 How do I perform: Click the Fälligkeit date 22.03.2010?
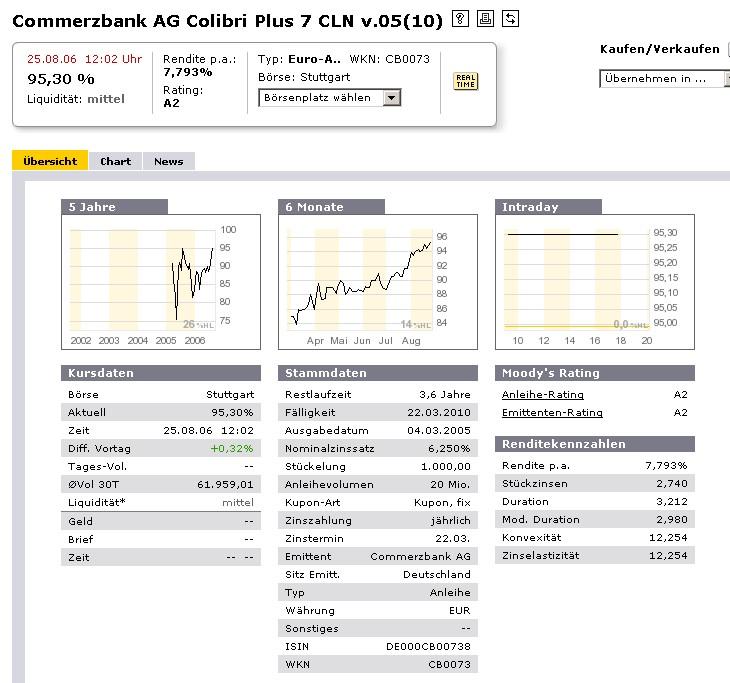click(x=439, y=413)
